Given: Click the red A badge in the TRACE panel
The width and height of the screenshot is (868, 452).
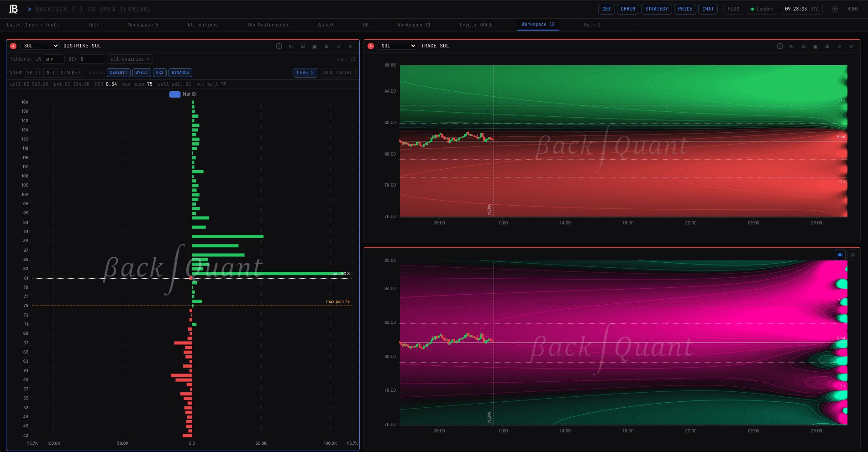Looking at the screenshot, I should pyautogui.click(x=371, y=46).
